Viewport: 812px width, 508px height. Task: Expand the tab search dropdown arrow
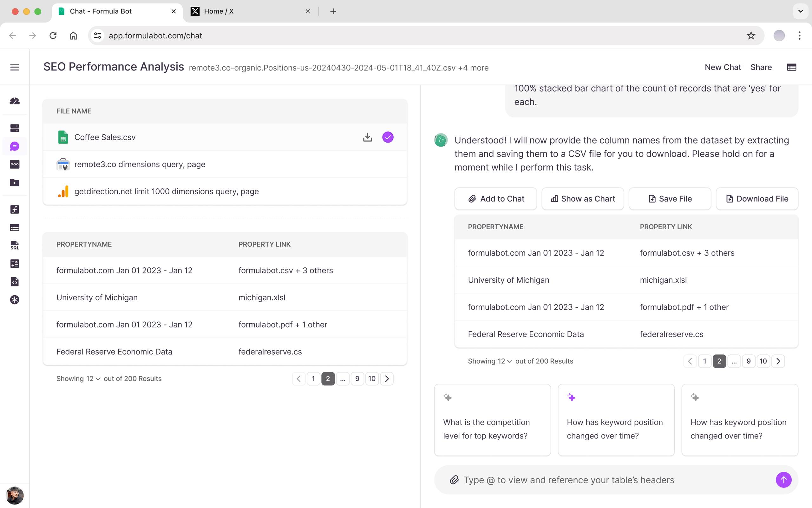(801, 11)
